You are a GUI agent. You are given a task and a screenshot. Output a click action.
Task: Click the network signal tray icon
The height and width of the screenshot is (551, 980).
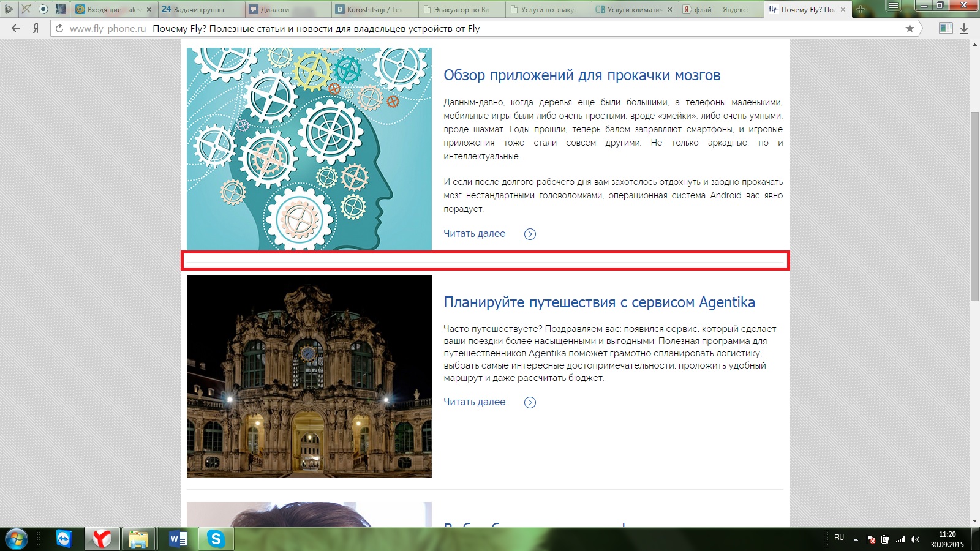point(900,539)
